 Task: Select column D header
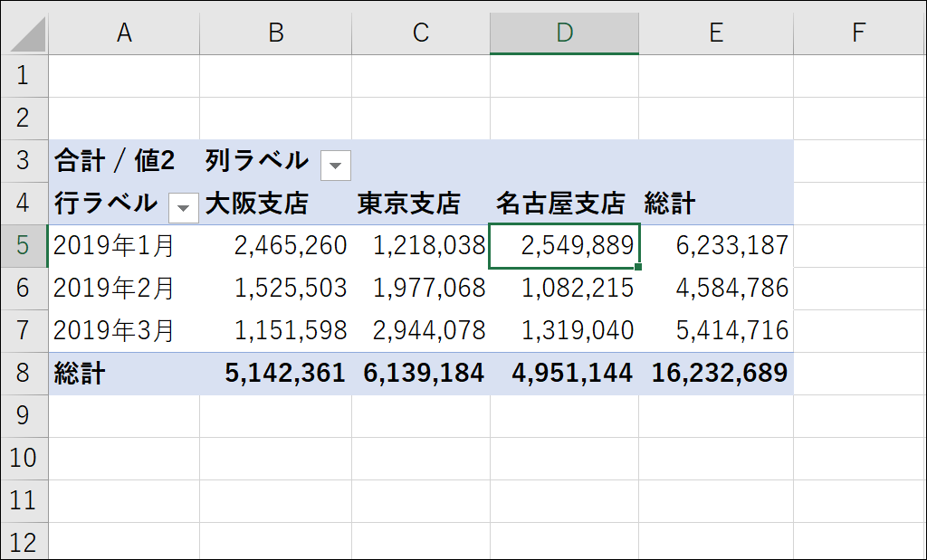tap(565, 33)
